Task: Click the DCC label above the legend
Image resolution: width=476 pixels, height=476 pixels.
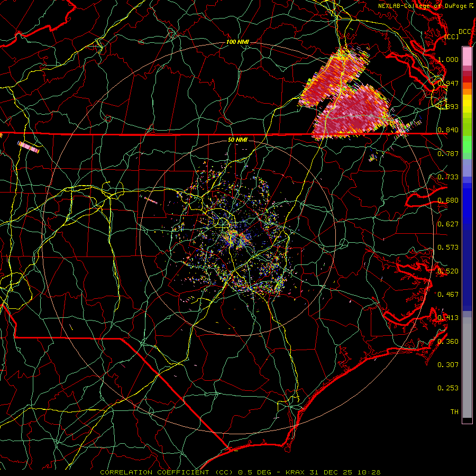Action: click(x=464, y=32)
